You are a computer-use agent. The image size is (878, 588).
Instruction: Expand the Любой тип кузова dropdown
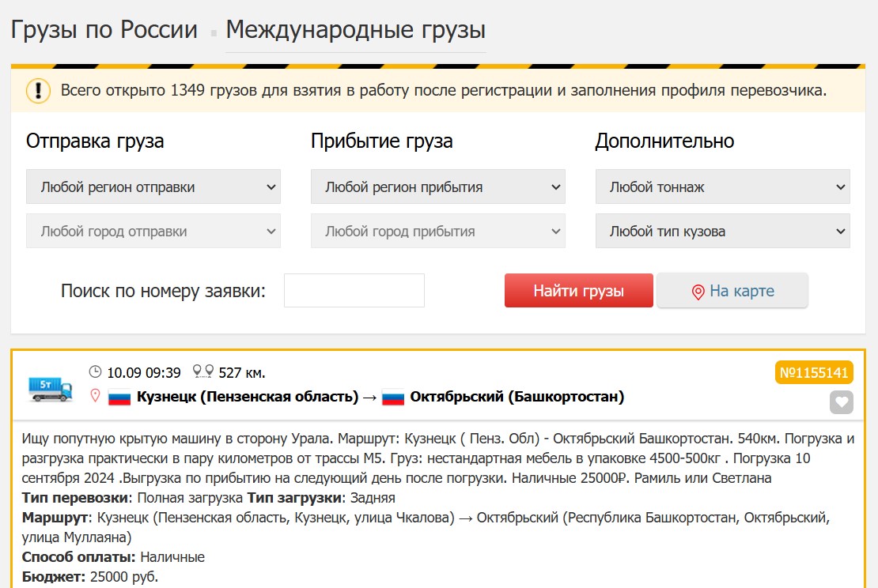(723, 231)
